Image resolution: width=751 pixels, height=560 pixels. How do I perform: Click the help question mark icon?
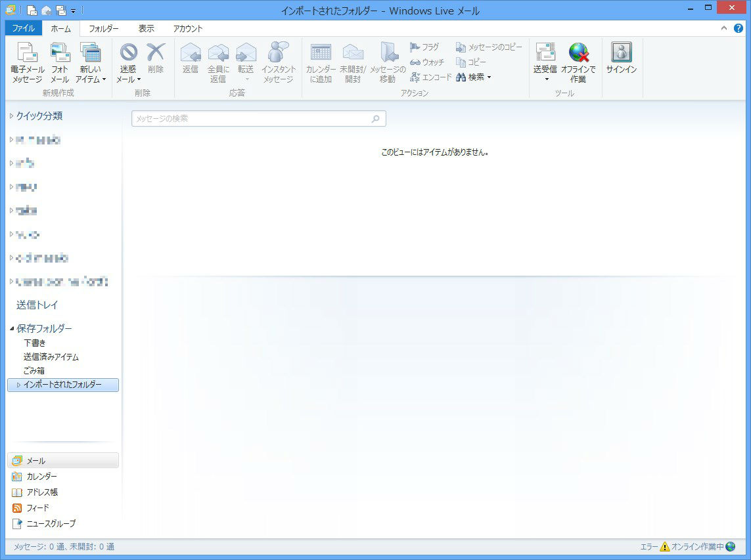click(x=739, y=28)
